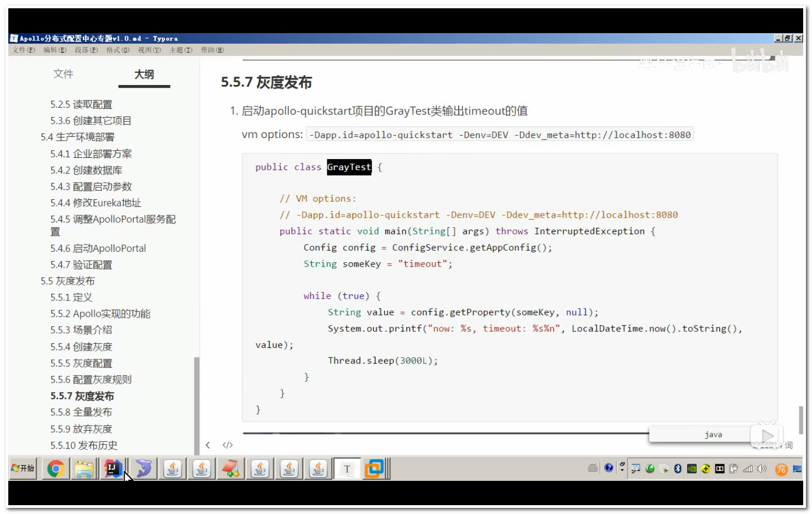Click the stacked windows play tray icon
The height and width of the screenshot is (514, 812).
[664, 469]
